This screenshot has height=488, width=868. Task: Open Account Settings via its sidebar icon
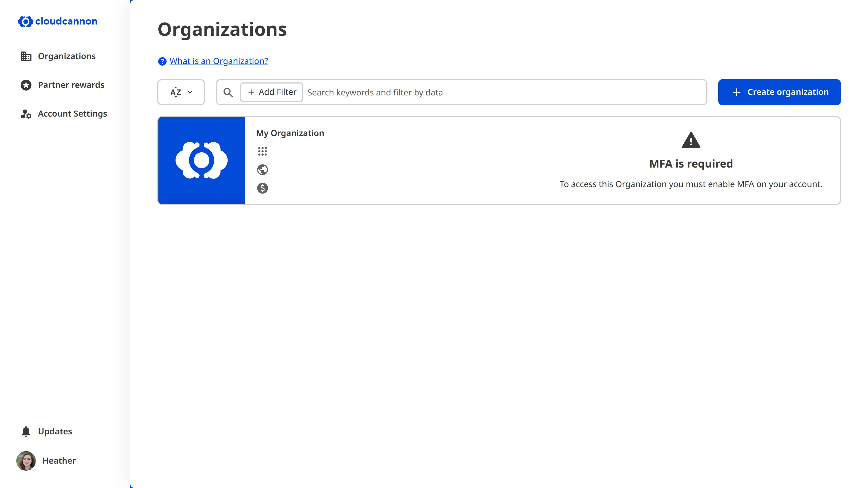(25, 114)
